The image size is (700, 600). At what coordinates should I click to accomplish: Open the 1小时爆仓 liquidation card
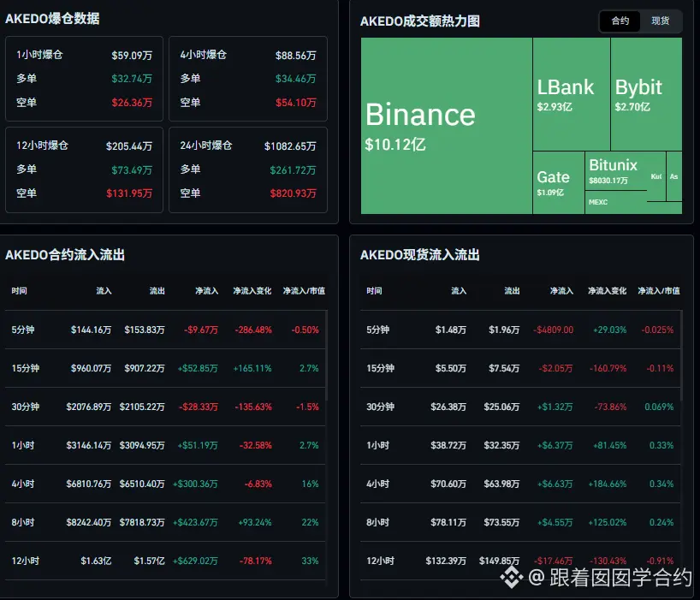coord(84,79)
